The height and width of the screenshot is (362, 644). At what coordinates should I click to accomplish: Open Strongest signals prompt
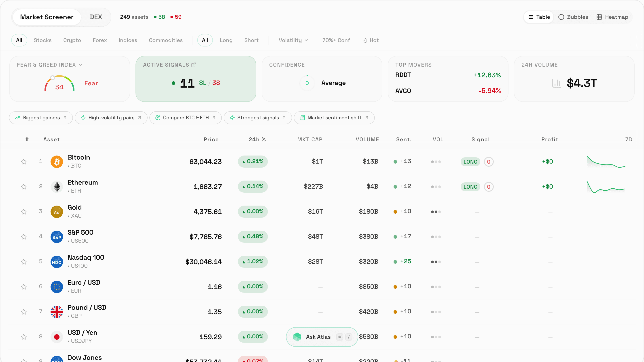258,118
